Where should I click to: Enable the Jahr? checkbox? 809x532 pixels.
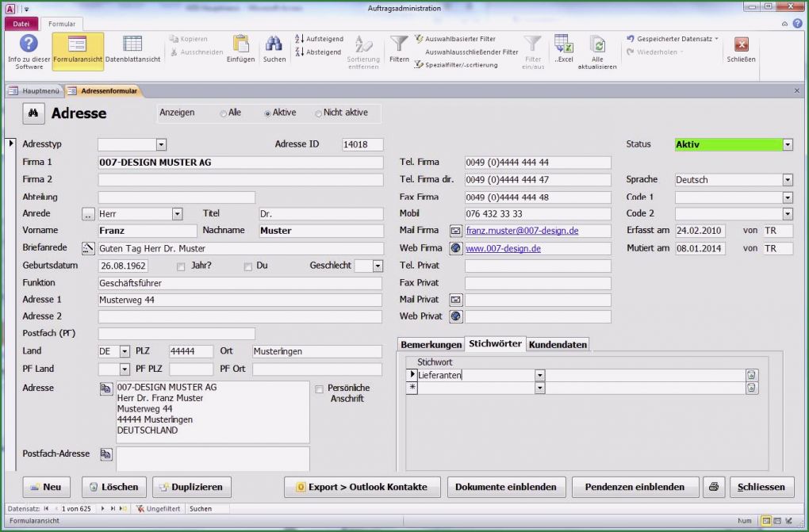coord(180,265)
